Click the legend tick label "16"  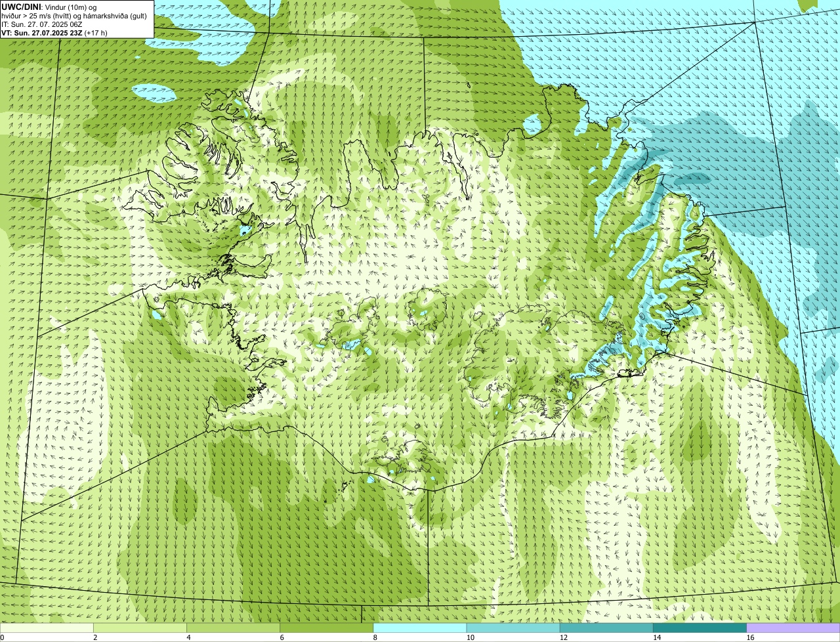tap(750, 637)
